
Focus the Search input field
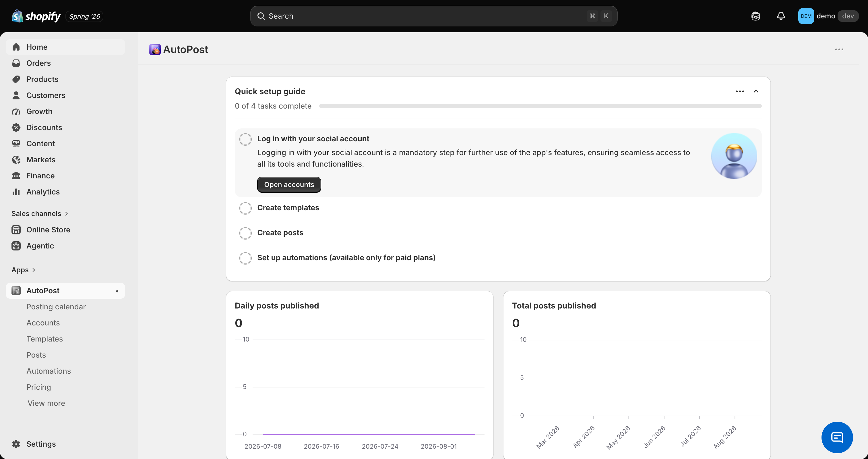(434, 16)
